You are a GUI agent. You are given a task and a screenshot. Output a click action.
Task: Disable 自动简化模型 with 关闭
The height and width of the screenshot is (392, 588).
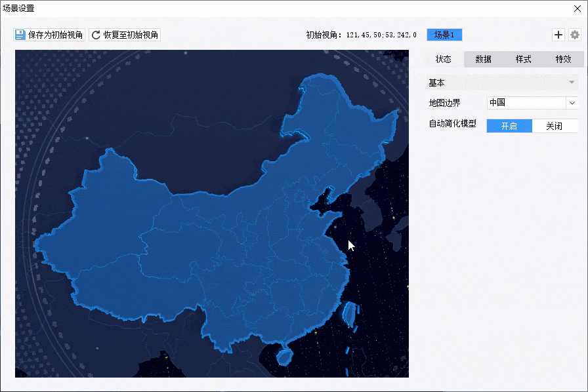[555, 126]
